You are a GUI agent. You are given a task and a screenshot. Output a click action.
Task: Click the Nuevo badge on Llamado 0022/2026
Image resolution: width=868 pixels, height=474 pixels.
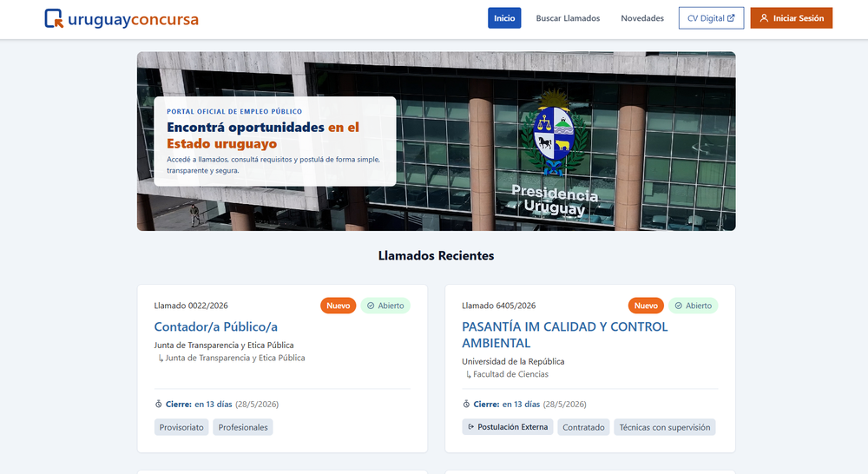point(338,306)
